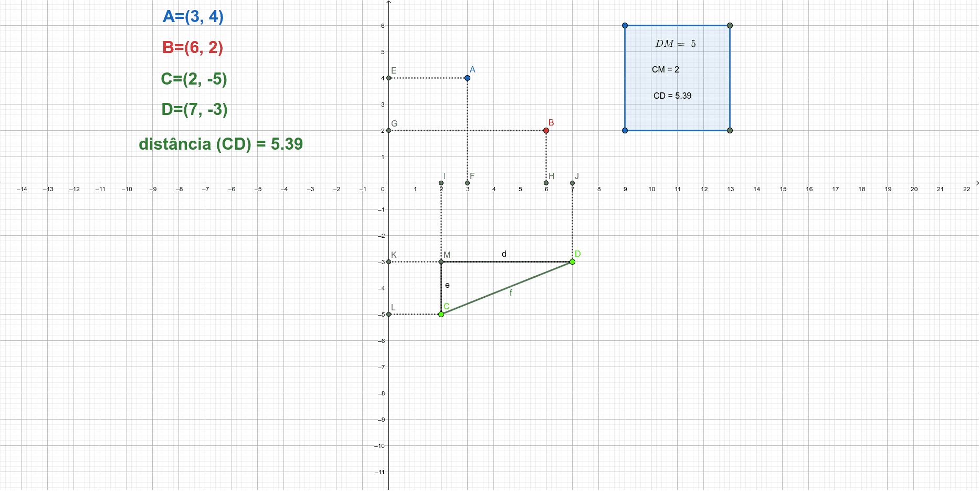Screen dimensions: 980x491
Task: Select green point D at (7, -3)
Action: coord(572,262)
